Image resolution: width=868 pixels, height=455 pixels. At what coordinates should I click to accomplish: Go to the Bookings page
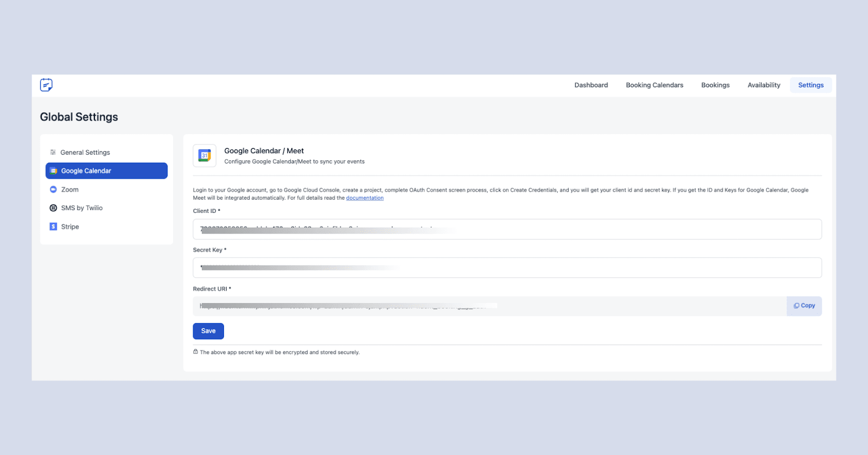coord(715,85)
